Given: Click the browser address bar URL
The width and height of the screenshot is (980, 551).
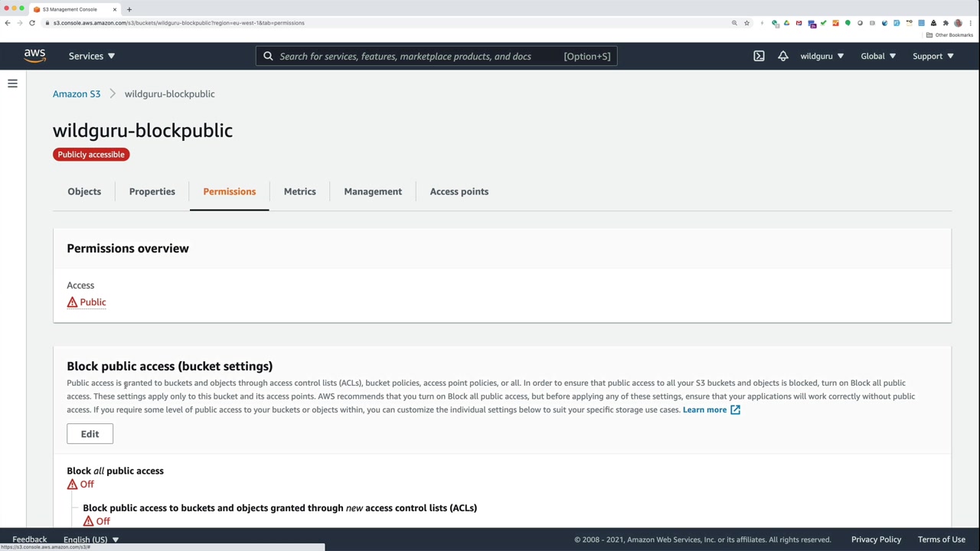Looking at the screenshot, I should (179, 23).
